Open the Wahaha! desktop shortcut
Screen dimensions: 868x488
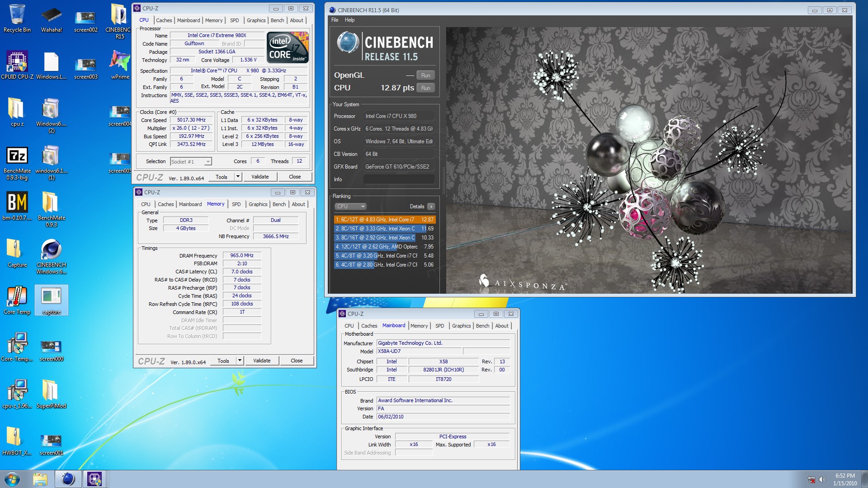point(52,18)
